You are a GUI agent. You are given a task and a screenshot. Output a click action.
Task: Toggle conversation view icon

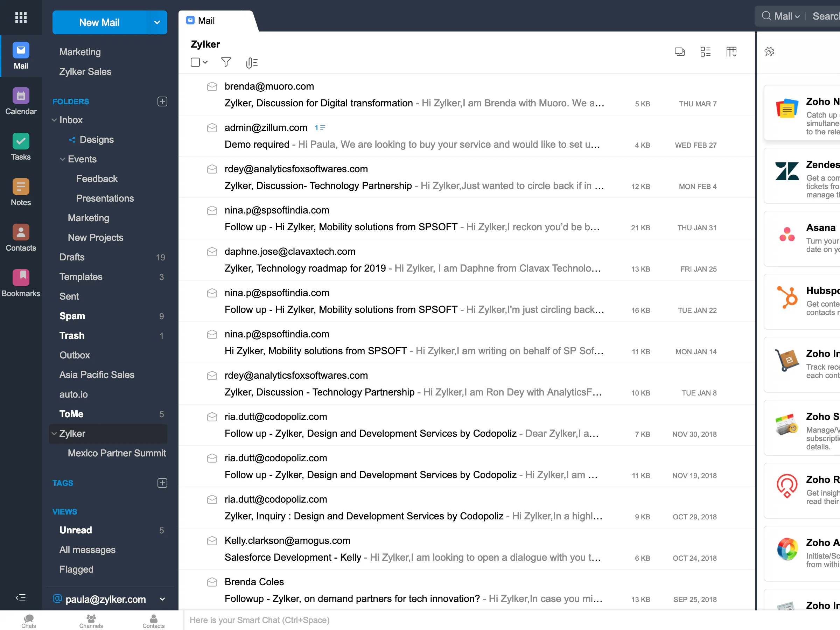(x=679, y=52)
